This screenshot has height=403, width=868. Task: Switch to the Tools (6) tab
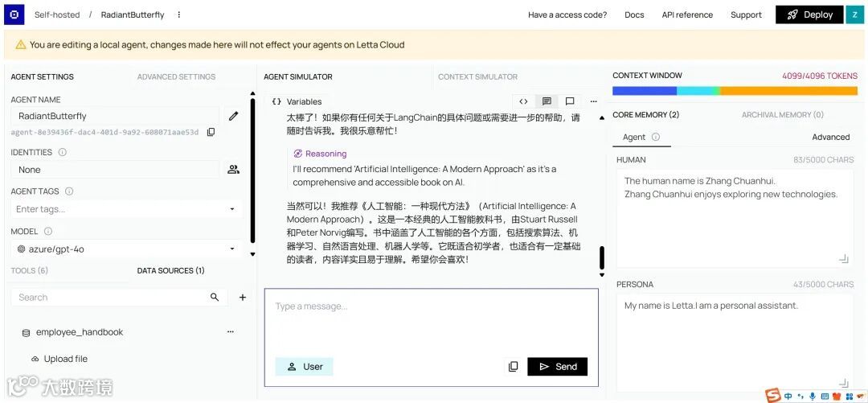(30, 270)
